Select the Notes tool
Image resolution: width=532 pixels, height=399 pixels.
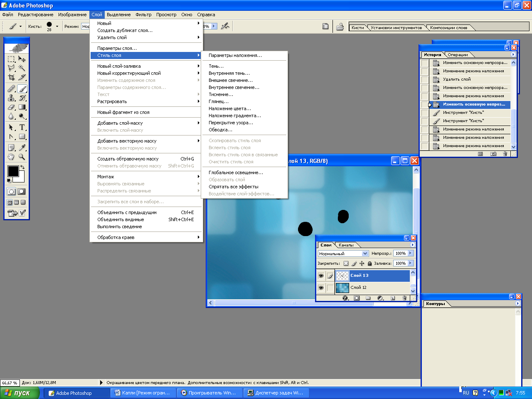click(12, 148)
